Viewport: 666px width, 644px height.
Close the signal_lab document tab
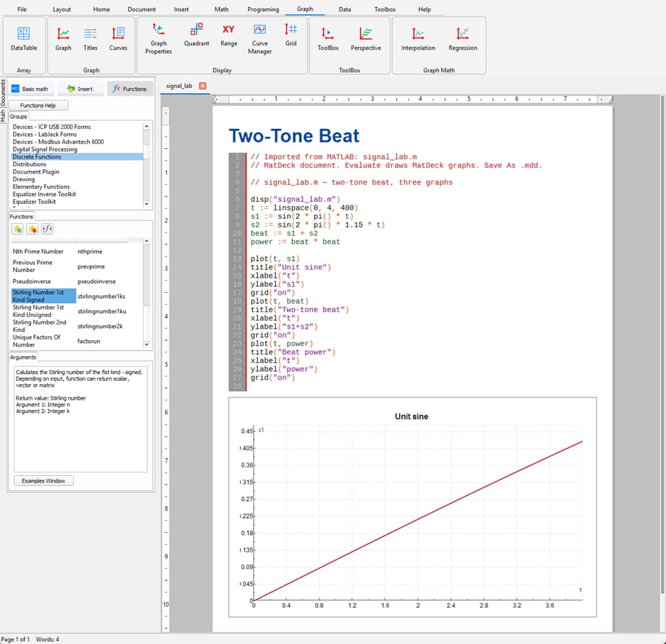[203, 86]
